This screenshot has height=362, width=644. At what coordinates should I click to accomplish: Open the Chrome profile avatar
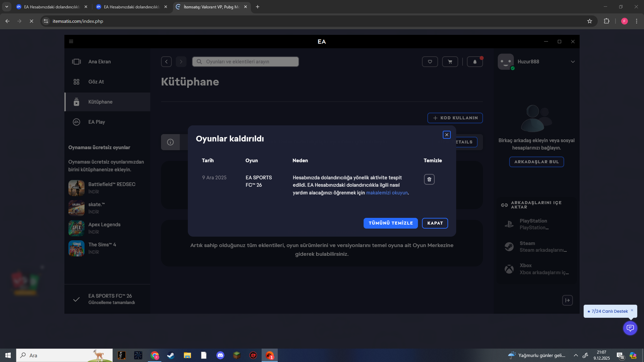tap(625, 21)
